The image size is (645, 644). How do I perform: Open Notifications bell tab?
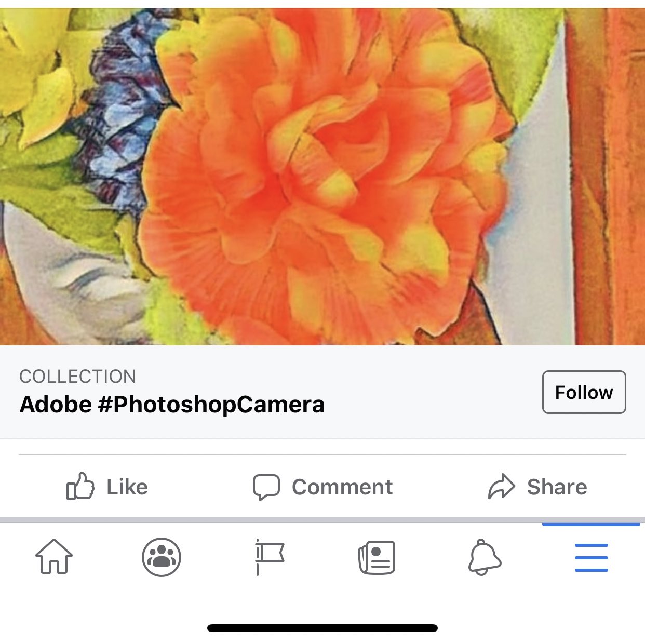point(484,557)
